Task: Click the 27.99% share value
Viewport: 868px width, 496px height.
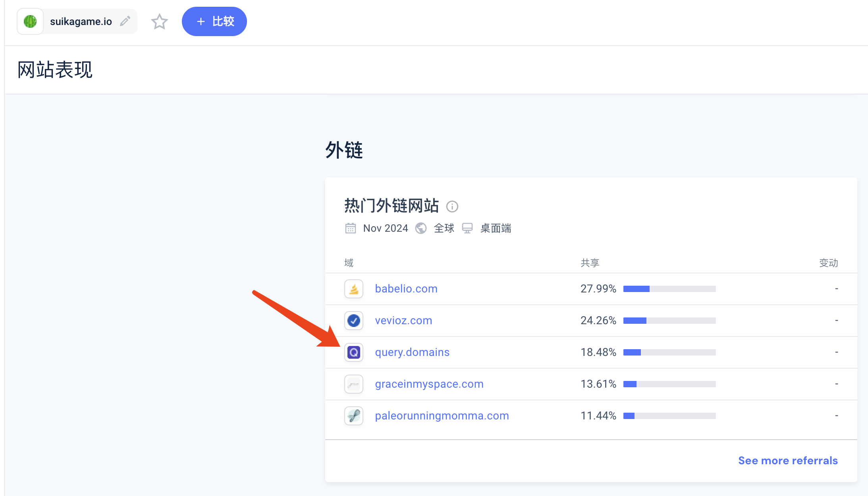Action: tap(598, 289)
